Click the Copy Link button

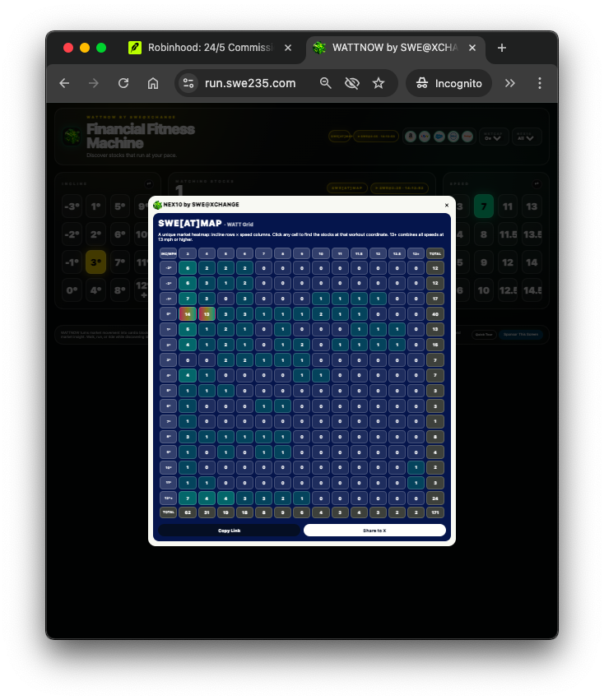[x=229, y=531]
